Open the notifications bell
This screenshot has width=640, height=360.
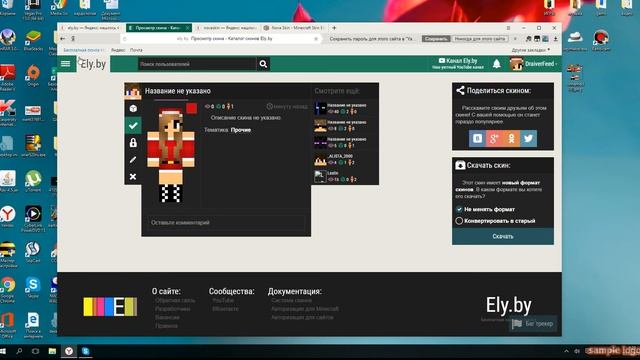click(x=496, y=64)
